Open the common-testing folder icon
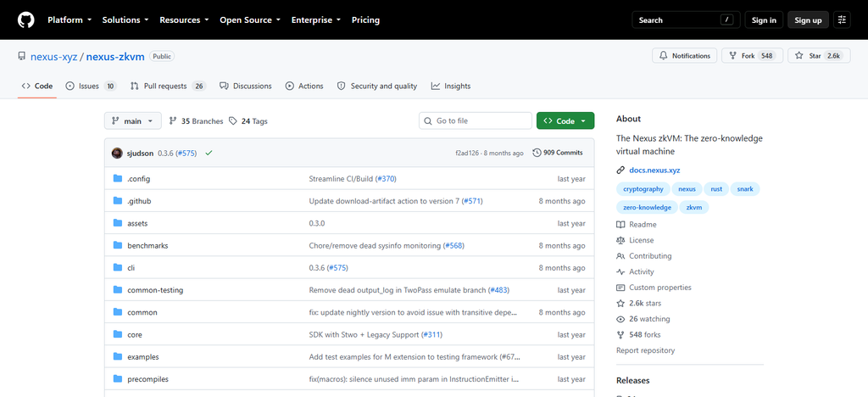The image size is (868, 397). [x=117, y=289]
